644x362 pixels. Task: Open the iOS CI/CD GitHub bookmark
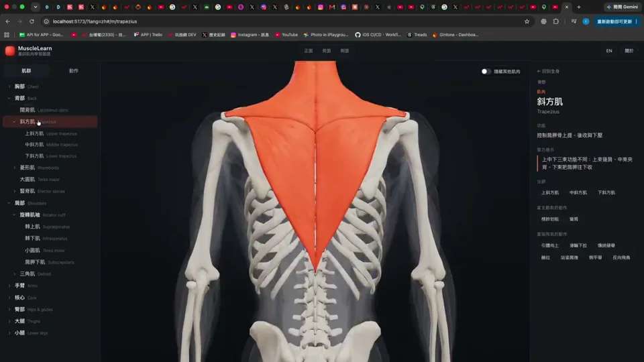tap(378, 35)
